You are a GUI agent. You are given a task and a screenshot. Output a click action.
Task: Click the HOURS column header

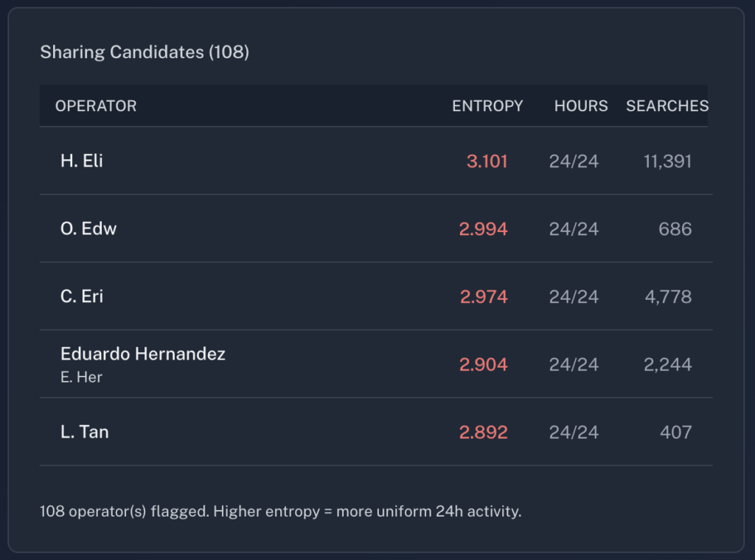click(581, 106)
